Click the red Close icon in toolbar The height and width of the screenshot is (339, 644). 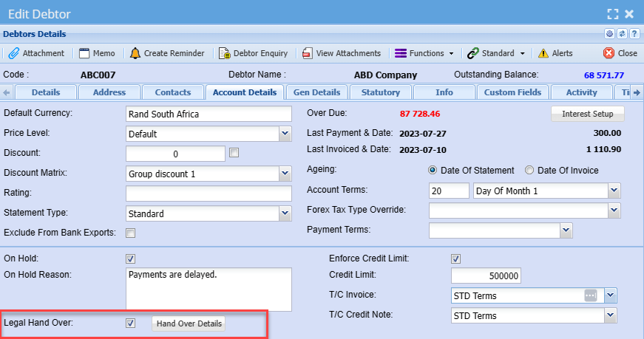tap(609, 53)
